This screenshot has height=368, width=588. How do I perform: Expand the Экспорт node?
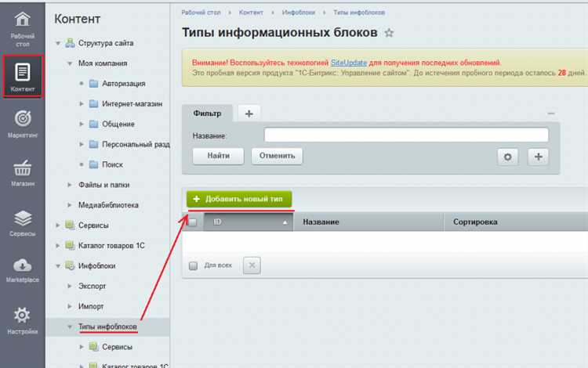click(x=70, y=286)
